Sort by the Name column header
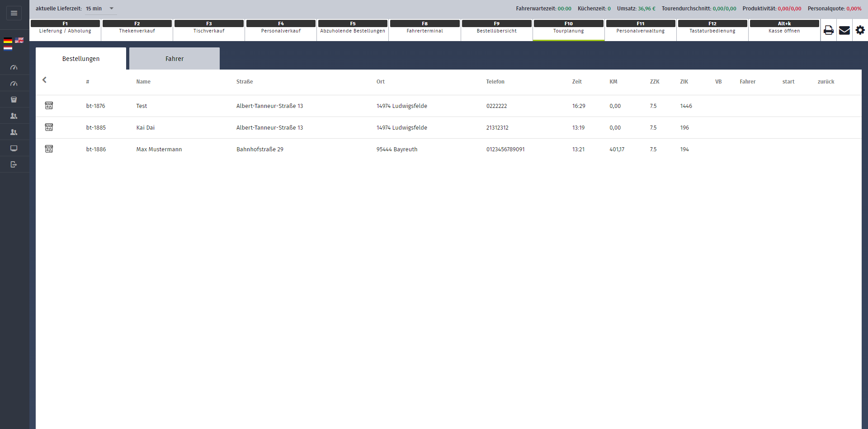Viewport: 868px width, 429px height. [x=143, y=82]
